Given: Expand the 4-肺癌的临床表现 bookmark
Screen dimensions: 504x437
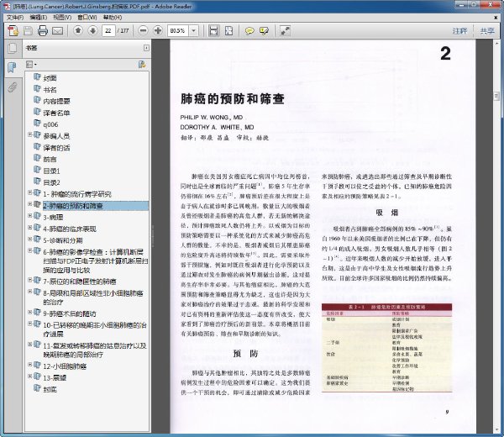Looking at the screenshot, I should point(30,227).
